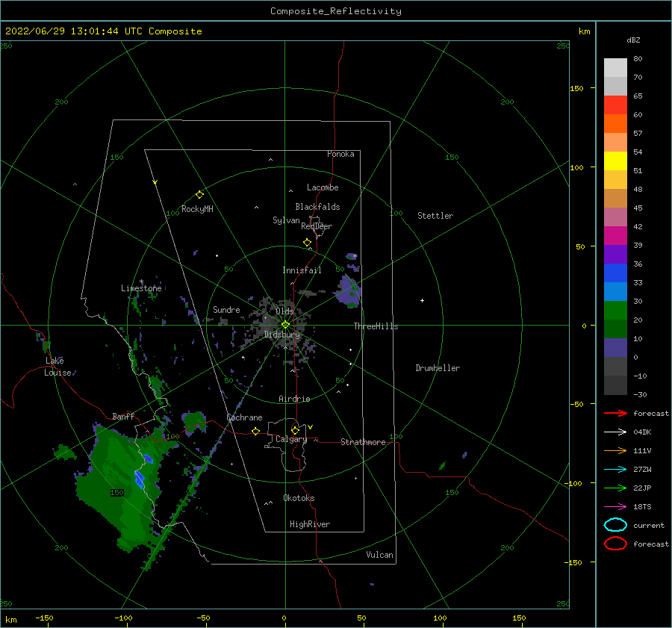Select the dark orange dBZ legend swatch
This screenshot has height=628, width=672.
coord(615,123)
